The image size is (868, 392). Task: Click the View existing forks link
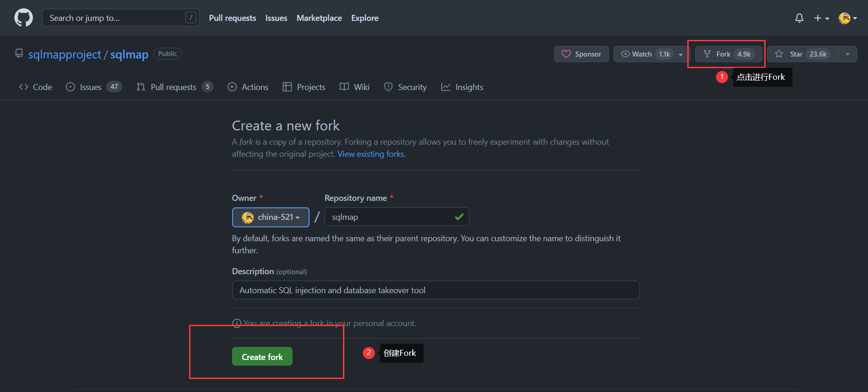click(372, 154)
